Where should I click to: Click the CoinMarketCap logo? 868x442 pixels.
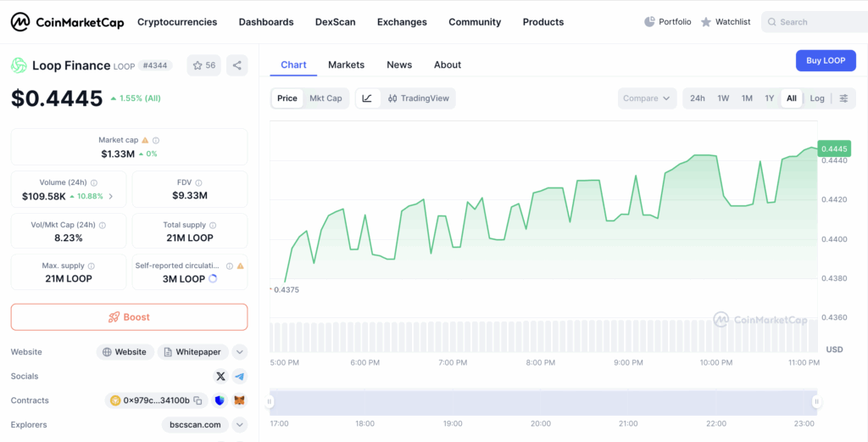[67, 22]
